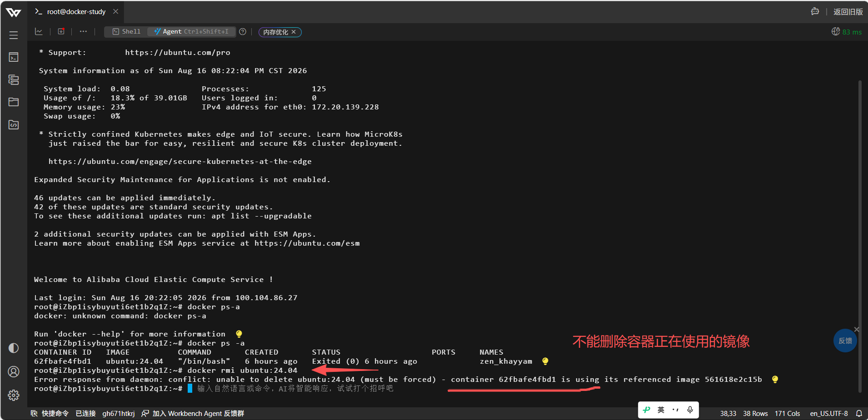Click the lightbulb hint after the error response line

tap(775, 380)
